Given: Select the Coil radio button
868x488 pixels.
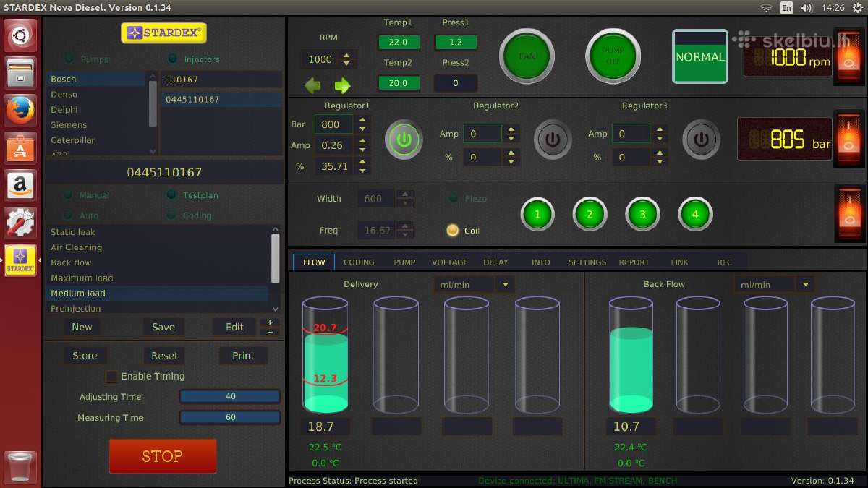Looking at the screenshot, I should [x=453, y=231].
